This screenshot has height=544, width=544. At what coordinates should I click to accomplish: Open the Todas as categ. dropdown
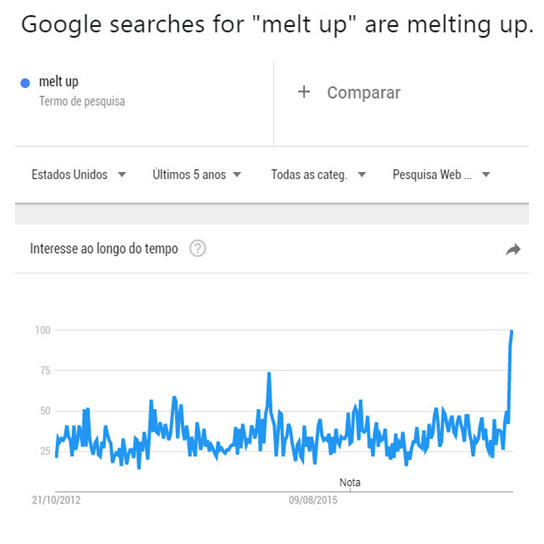pos(318,175)
